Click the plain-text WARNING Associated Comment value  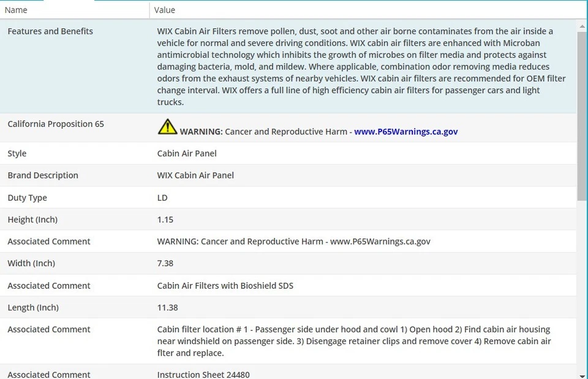293,242
